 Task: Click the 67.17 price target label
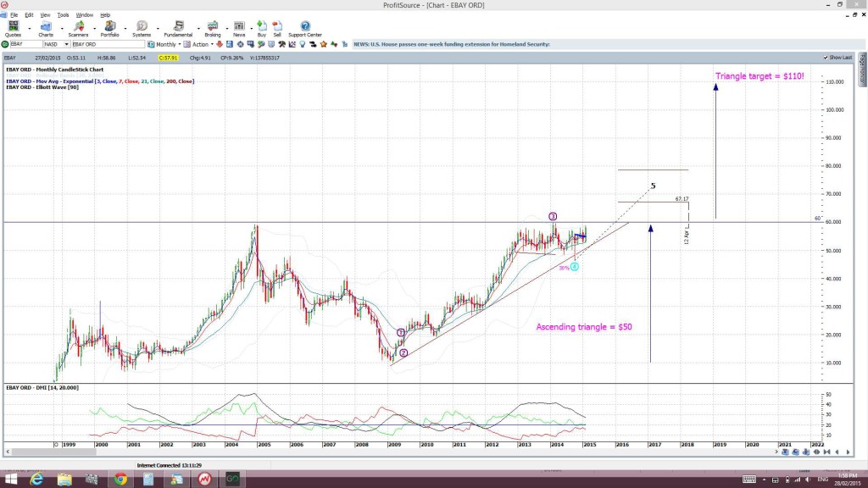tap(682, 199)
